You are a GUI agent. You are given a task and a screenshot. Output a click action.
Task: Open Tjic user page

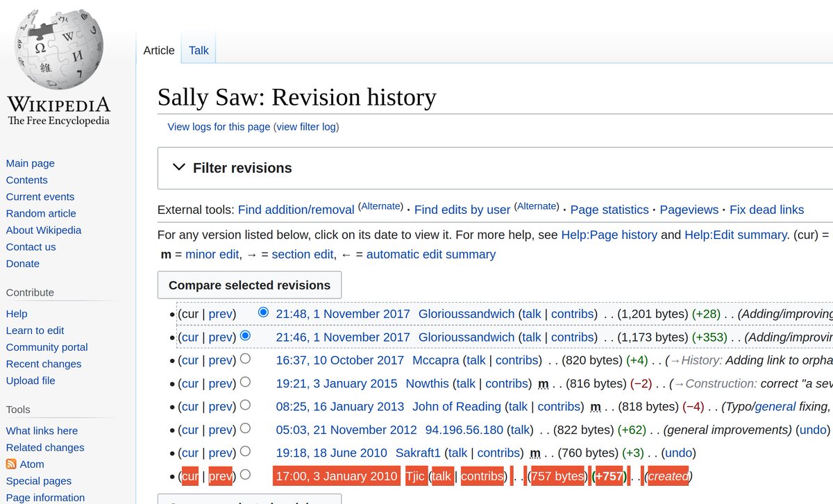415,476
